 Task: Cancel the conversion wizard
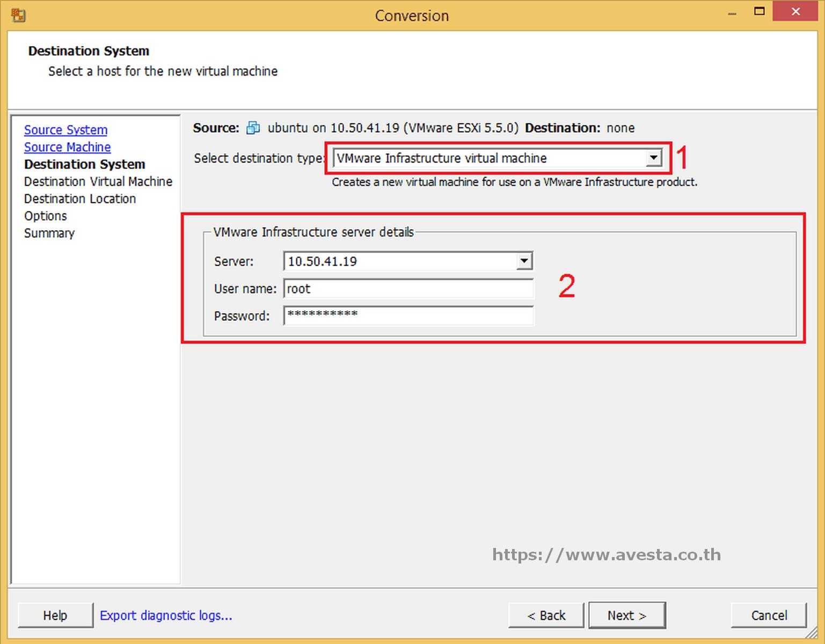point(769,615)
